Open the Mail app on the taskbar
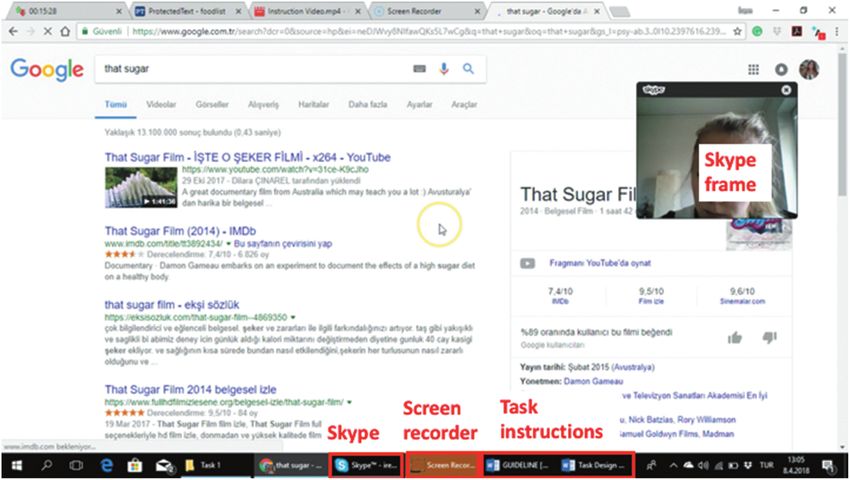This screenshot has width=850, height=480. click(164, 465)
